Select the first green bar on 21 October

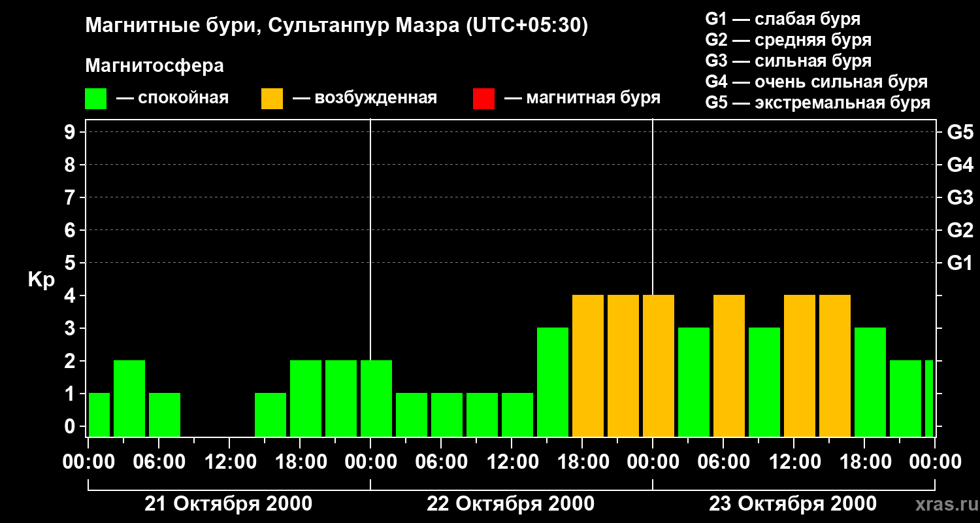99,414
